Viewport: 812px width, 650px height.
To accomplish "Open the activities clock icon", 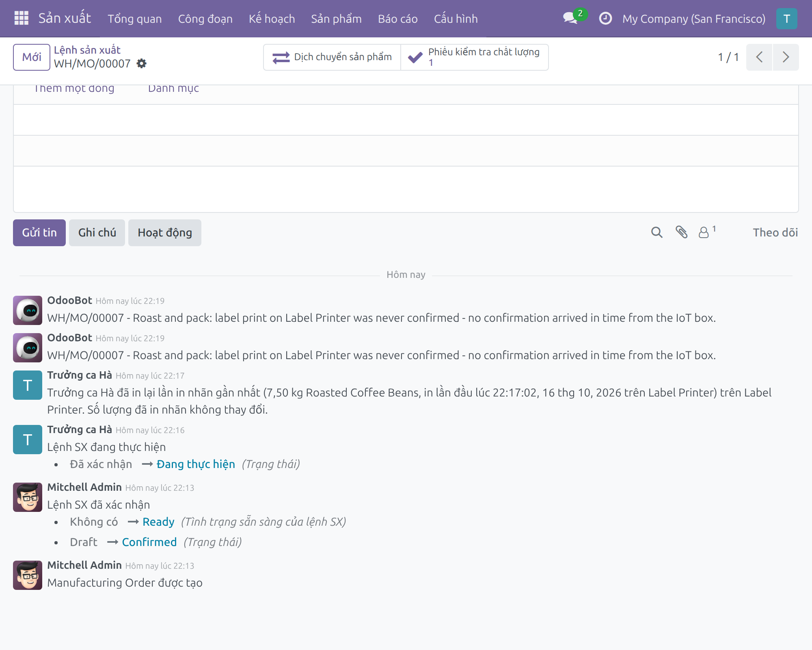I will tap(605, 18).
